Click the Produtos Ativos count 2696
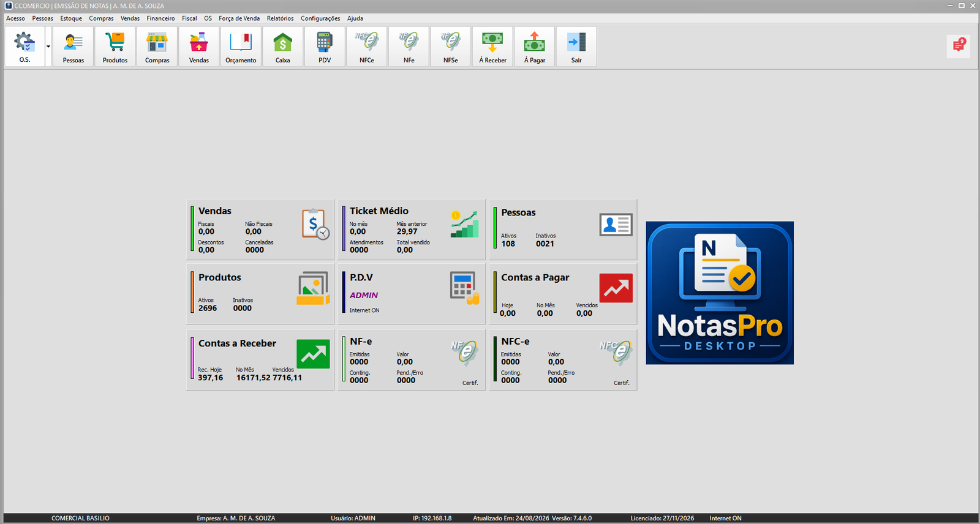 [x=208, y=309]
